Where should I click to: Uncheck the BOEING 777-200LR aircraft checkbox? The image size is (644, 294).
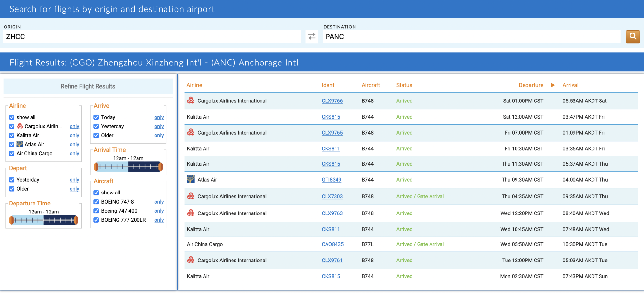96,220
